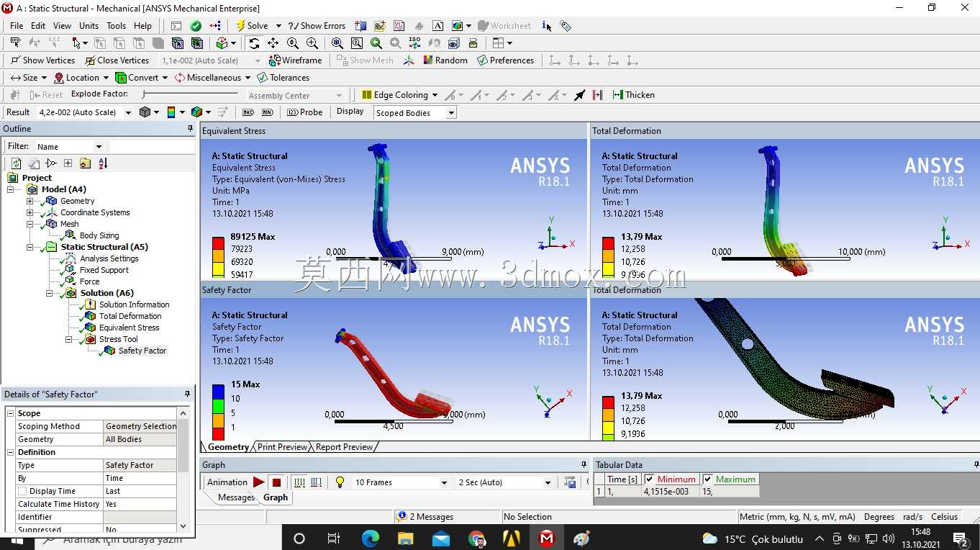The image size is (980, 550).
Task: Open the Units menu
Action: (x=89, y=26)
